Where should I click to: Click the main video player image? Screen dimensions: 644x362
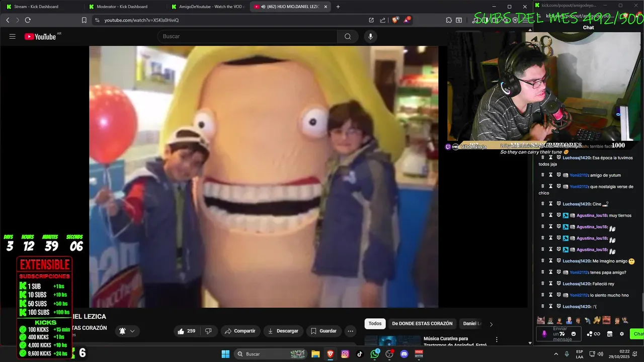[264, 176]
